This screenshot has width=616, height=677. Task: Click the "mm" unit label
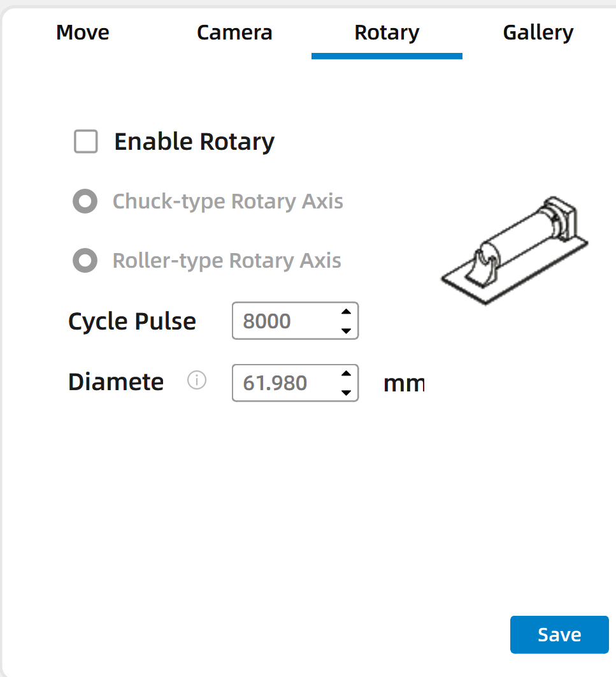(403, 383)
